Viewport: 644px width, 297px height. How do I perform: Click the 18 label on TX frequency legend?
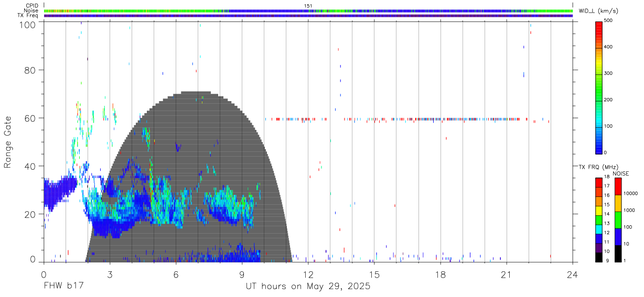607,178
